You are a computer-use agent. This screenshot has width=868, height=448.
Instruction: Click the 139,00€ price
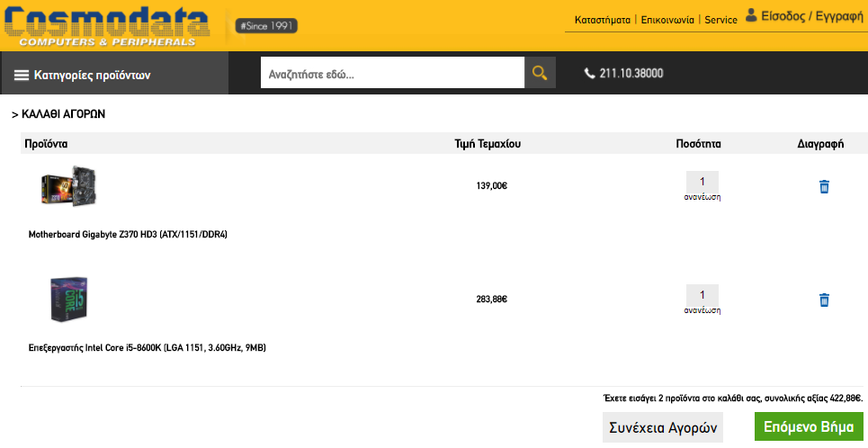click(492, 186)
